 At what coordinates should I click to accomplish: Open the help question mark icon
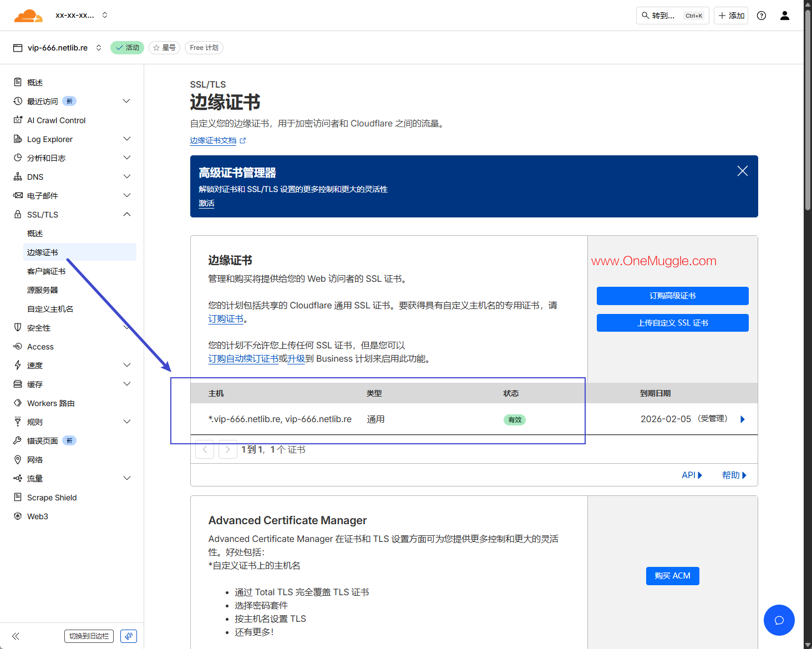(762, 16)
